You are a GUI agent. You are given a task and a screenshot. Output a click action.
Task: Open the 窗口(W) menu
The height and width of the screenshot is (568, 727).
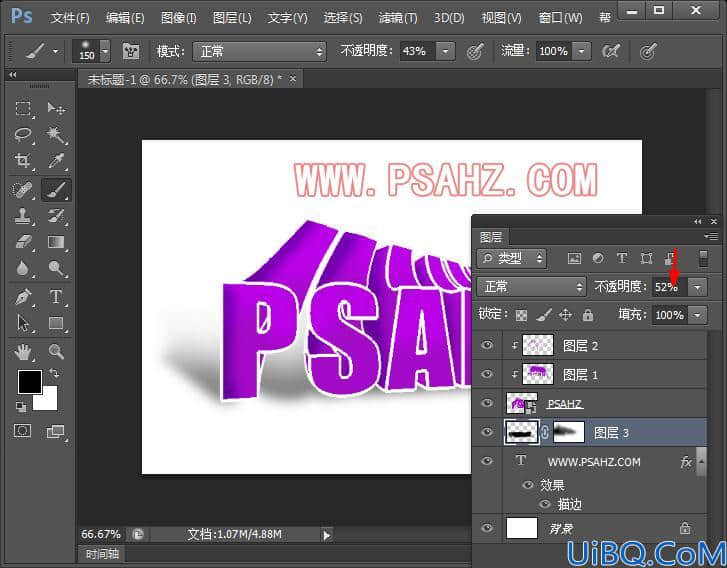pyautogui.click(x=560, y=18)
